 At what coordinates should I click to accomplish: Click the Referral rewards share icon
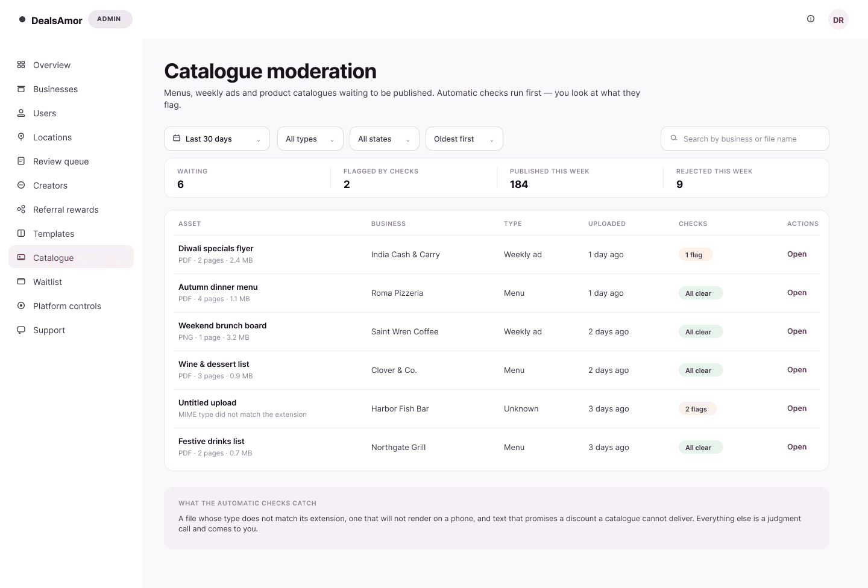pos(21,209)
